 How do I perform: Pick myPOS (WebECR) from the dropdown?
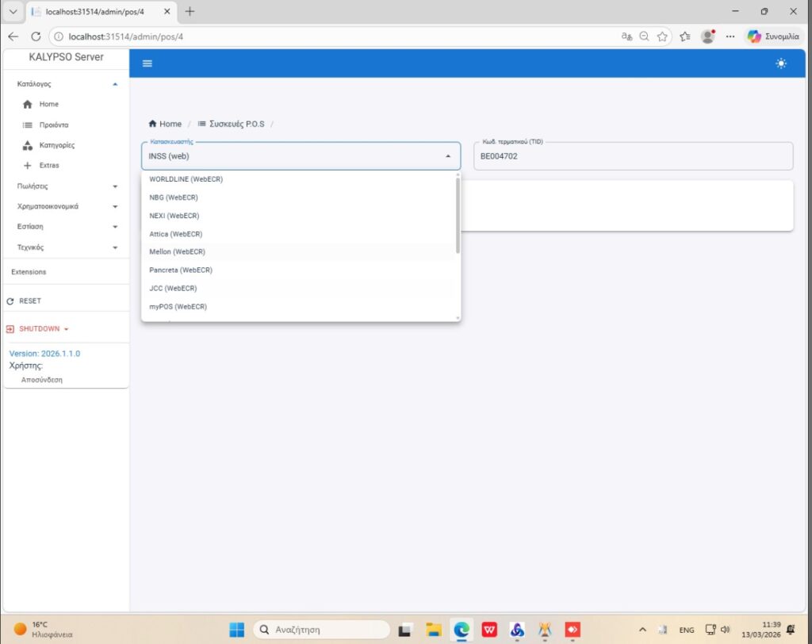pos(178,306)
